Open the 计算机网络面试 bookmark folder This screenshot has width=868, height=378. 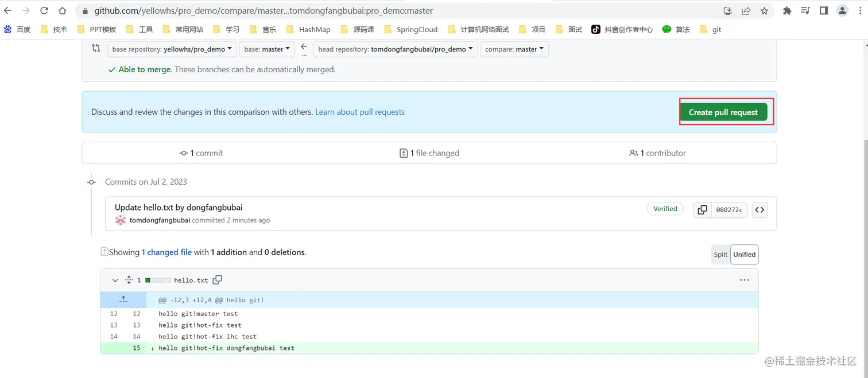[478, 29]
